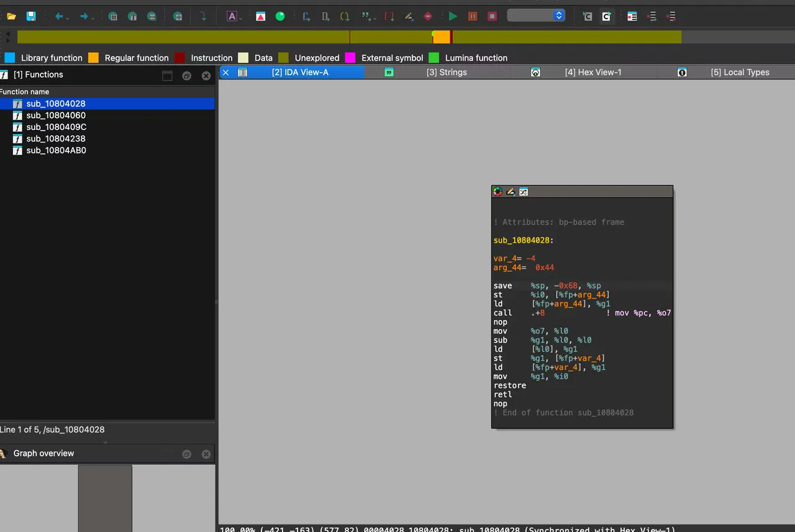Click the 'retl' instruction in graph node

[x=503, y=395]
